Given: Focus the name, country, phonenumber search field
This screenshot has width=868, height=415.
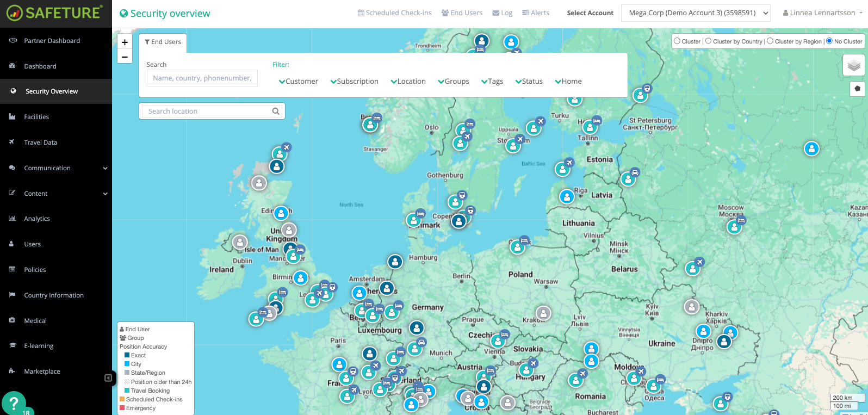Looking at the screenshot, I should 202,78.
